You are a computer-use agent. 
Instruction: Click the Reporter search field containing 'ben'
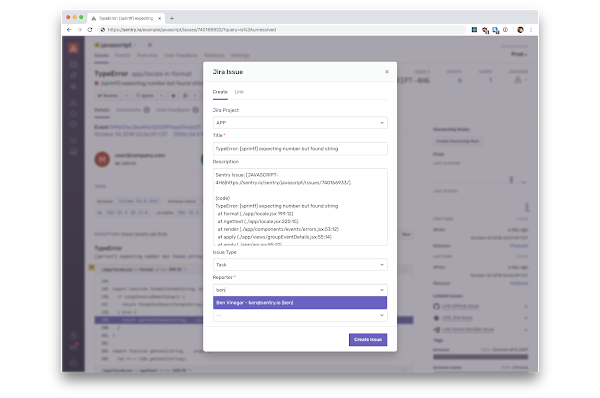click(300, 290)
